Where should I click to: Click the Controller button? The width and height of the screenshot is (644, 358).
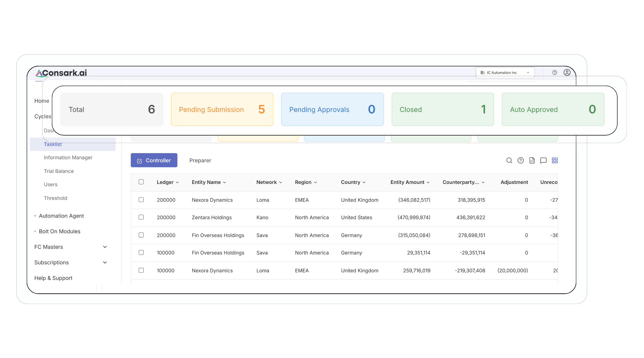click(154, 160)
